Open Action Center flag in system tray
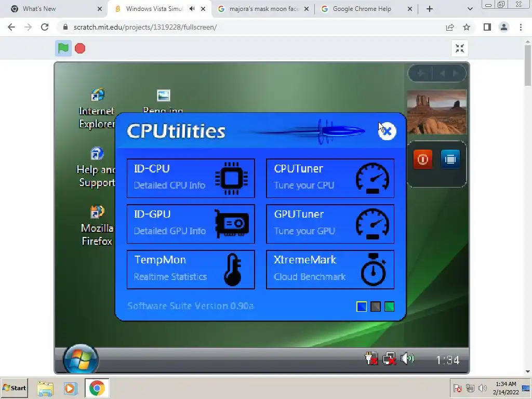Viewport: 532px width, 399px height. (x=457, y=388)
